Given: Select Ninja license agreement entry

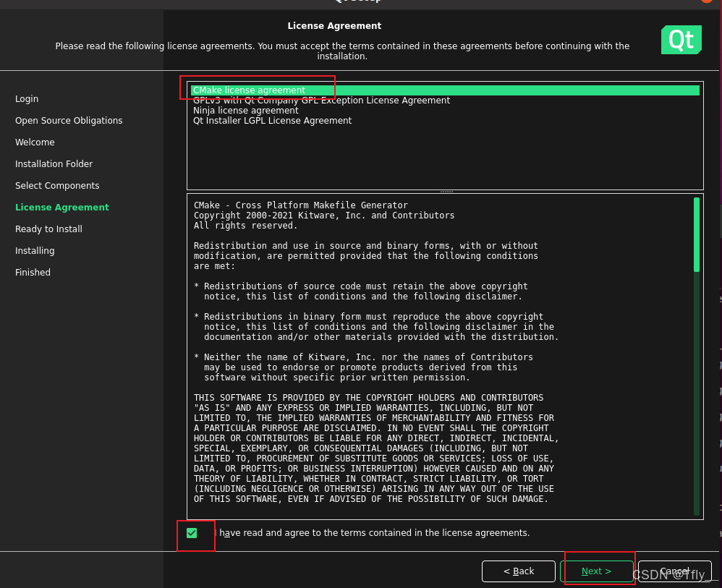Looking at the screenshot, I should [245, 111].
